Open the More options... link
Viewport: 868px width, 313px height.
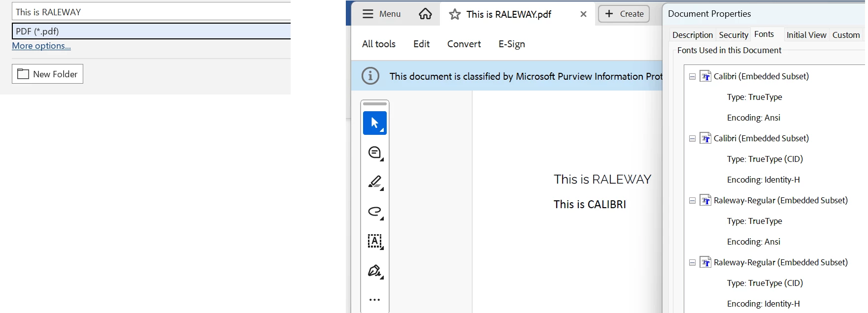tap(41, 46)
